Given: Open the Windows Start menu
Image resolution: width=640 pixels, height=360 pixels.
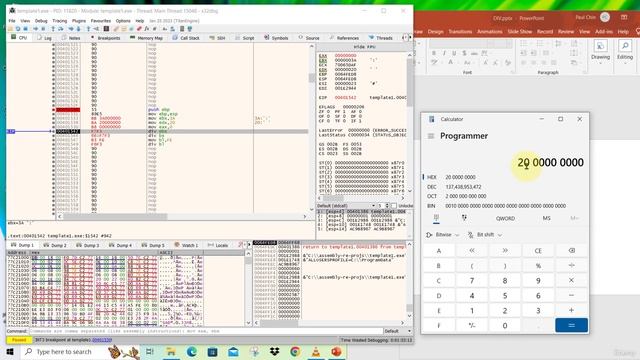Looking at the screenshot, I should click(10, 351).
